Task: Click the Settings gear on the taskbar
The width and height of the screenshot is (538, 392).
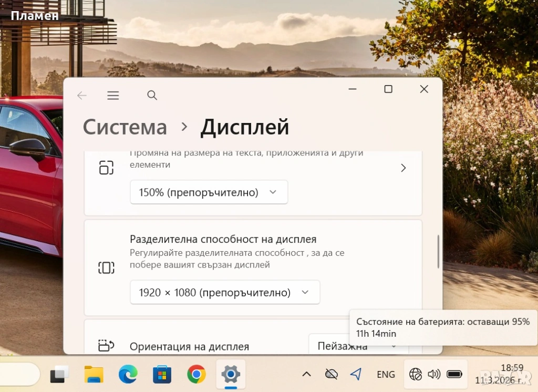Action: pos(231,374)
